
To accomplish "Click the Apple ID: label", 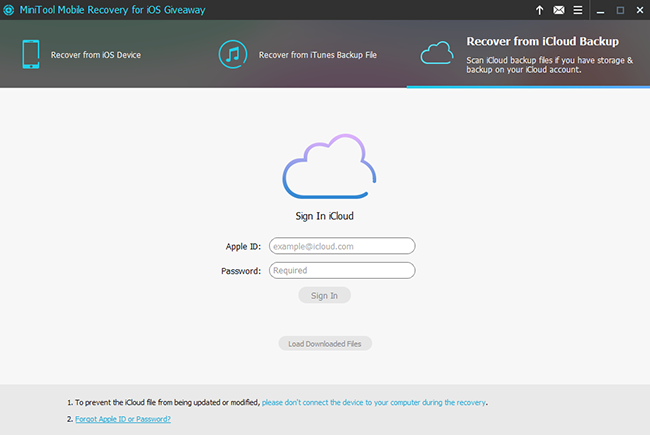I will click(x=243, y=246).
